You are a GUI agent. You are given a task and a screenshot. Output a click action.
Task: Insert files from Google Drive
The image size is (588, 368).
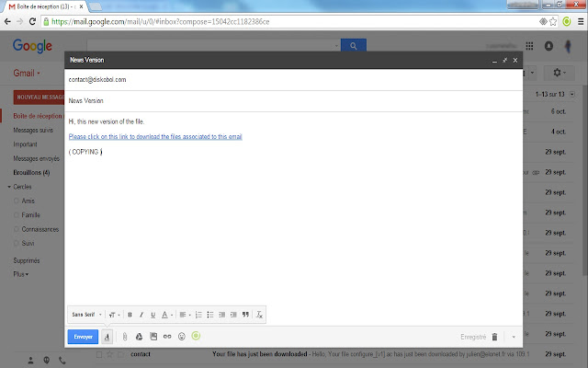click(139, 337)
